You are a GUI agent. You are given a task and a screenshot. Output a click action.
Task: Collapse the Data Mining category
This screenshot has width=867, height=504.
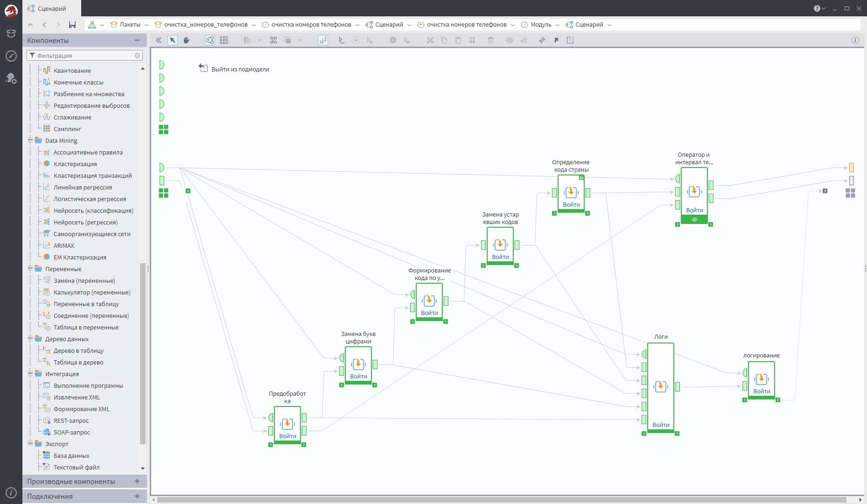pyautogui.click(x=30, y=140)
